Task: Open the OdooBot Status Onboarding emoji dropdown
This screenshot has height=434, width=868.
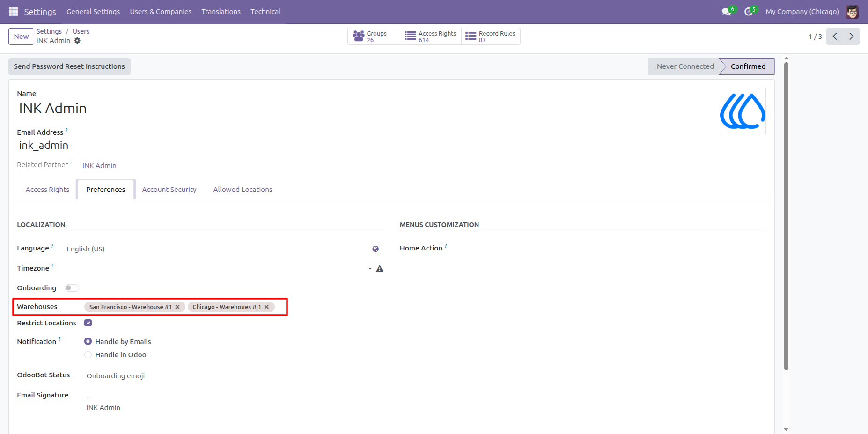Action: coord(234,376)
